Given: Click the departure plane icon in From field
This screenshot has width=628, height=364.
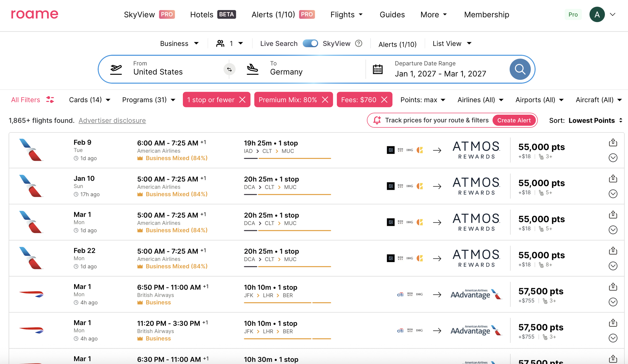Looking at the screenshot, I should [x=116, y=69].
